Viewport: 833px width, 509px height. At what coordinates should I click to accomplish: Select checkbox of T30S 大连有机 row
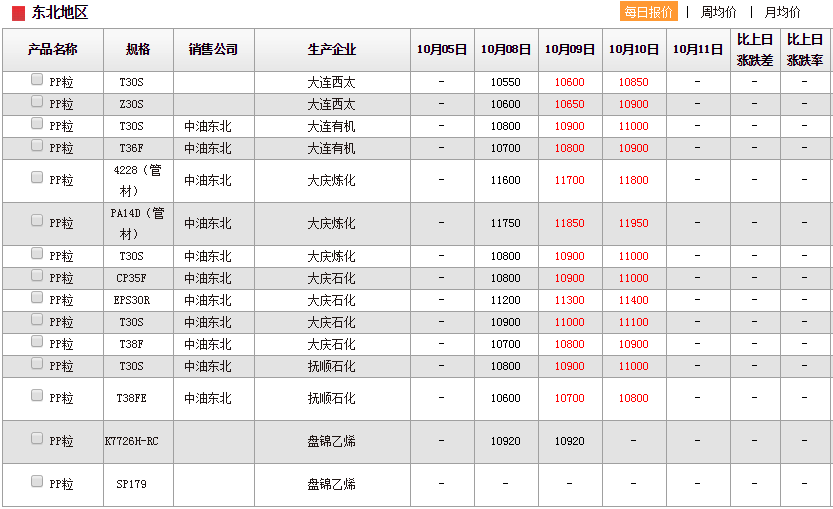[37, 123]
